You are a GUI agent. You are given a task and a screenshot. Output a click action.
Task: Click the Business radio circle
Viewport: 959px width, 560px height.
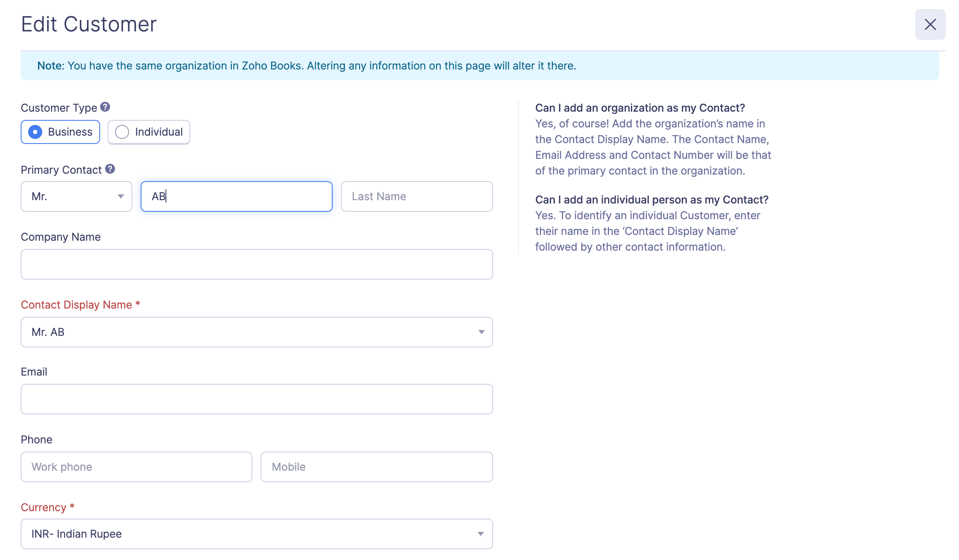click(35, 132)
